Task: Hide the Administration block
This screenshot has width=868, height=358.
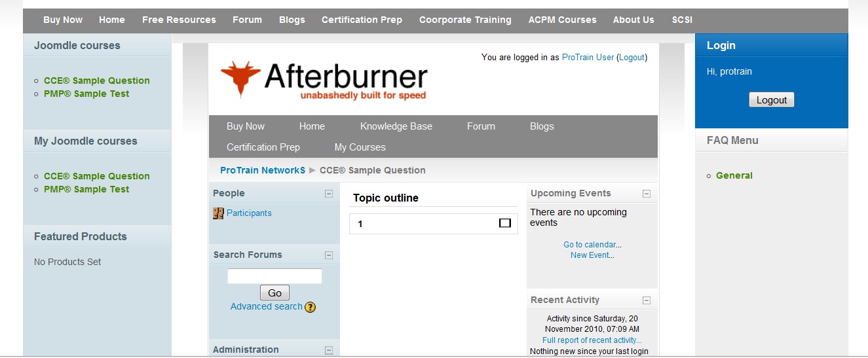Action: 329,350
